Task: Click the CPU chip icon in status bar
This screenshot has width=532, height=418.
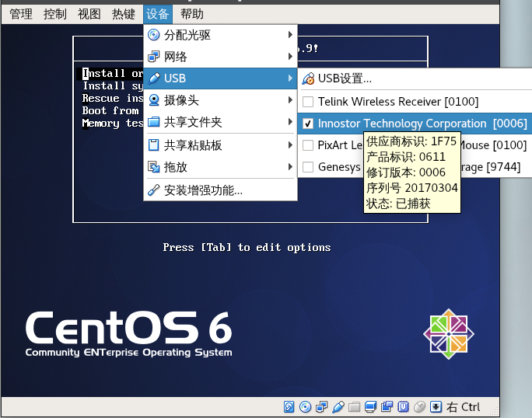Action: (403, 406)
